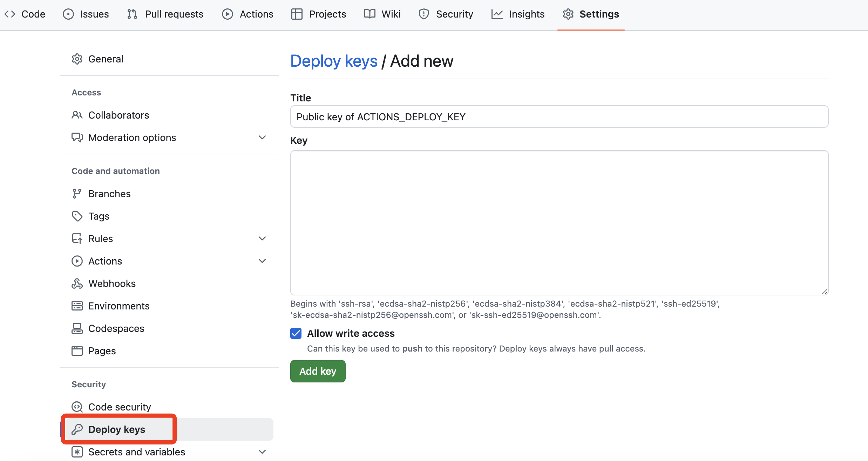Click the Pages icon

coord(76,350)
